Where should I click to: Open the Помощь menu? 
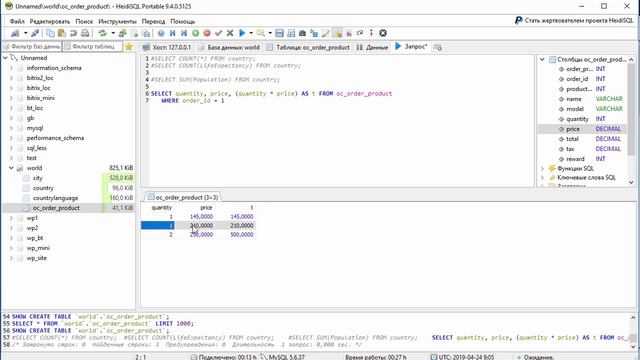click(182, 21)
